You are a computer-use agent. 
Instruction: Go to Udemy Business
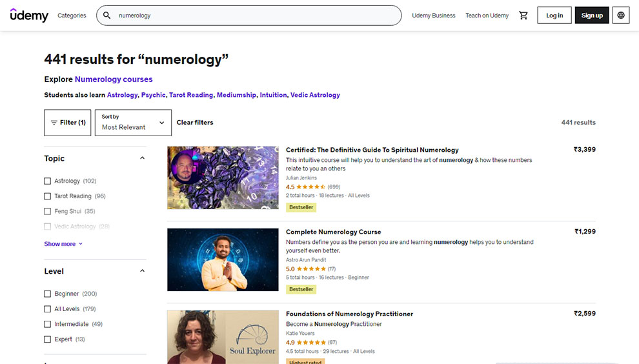click(434, 15)
